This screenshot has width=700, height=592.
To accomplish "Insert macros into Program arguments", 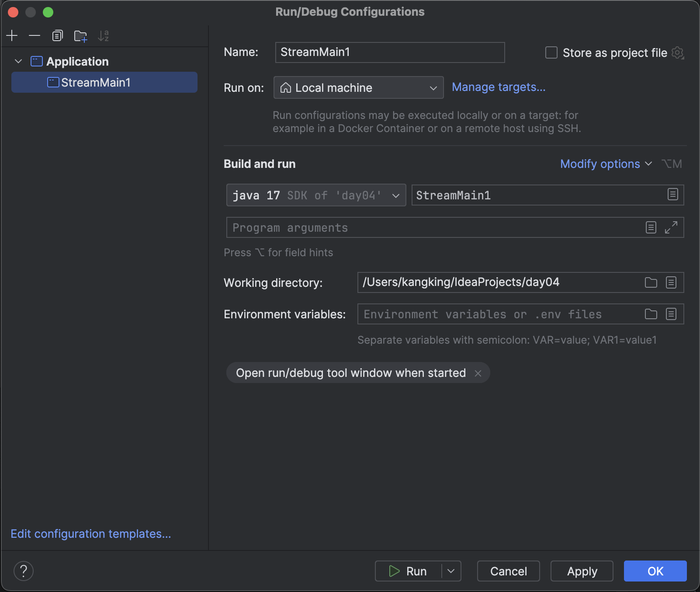I will (x=651, y=227).
